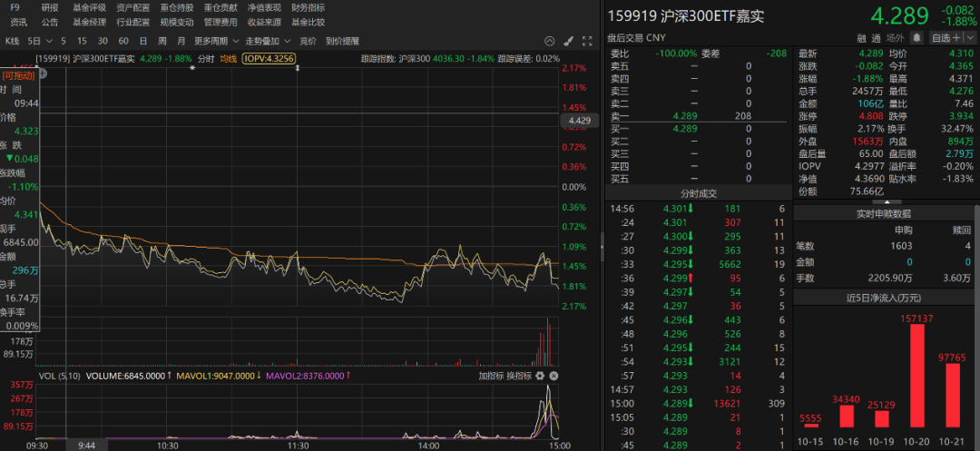Select the 10-21 net inflow bar

[x=952, y=396]
